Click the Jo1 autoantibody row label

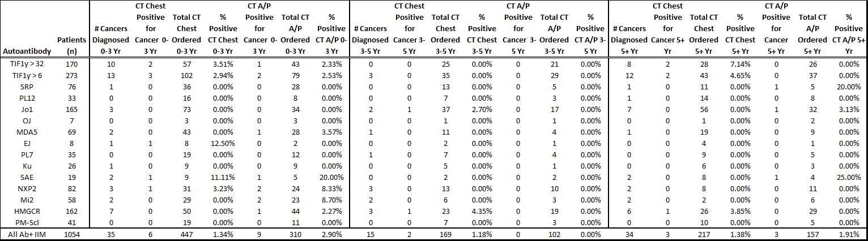(x=27, y=109)
